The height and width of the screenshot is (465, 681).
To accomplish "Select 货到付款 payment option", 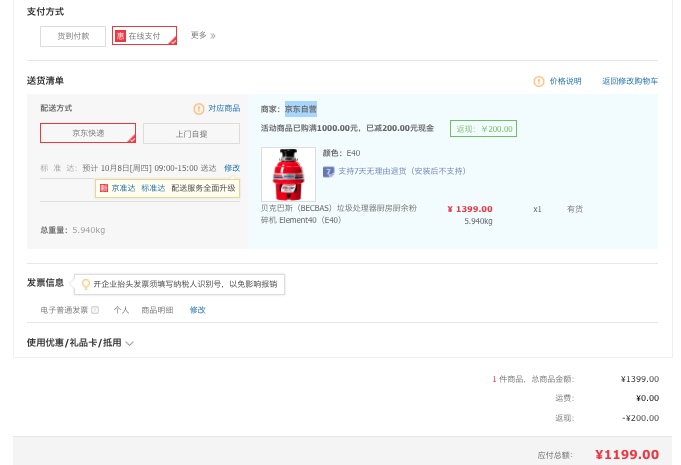I will point(73,36).
